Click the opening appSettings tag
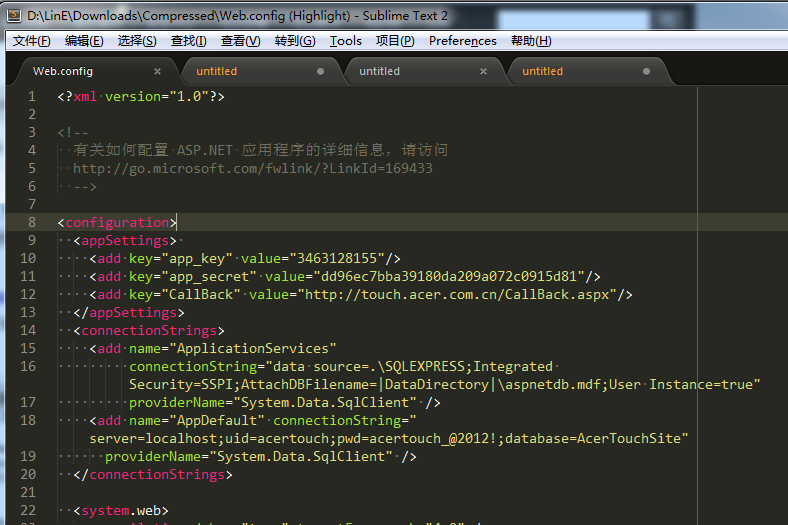788x525 pixels. [125, 241]
